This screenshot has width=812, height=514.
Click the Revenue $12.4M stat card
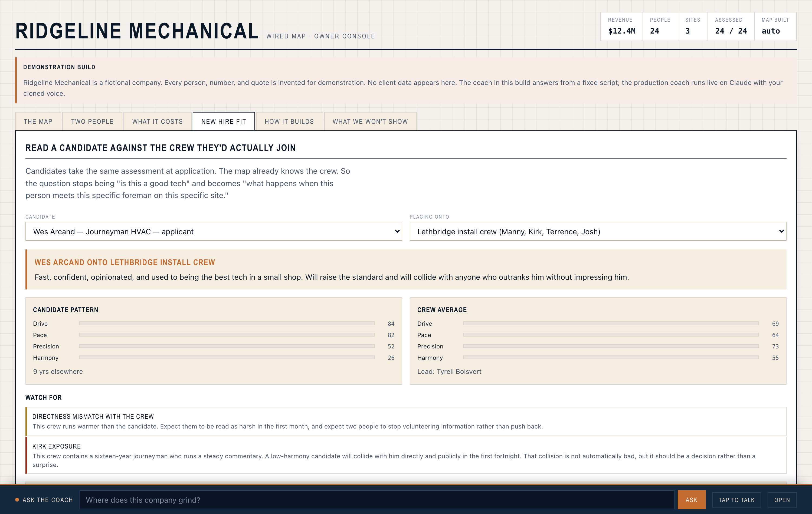coord(622,27)
